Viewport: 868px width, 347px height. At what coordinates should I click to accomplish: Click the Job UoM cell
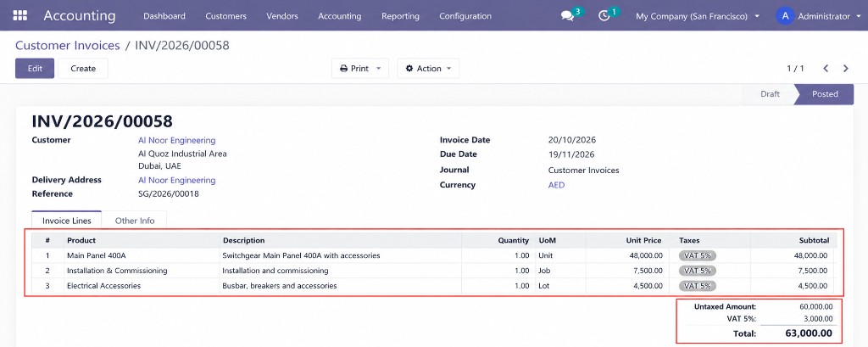(545, 271)
